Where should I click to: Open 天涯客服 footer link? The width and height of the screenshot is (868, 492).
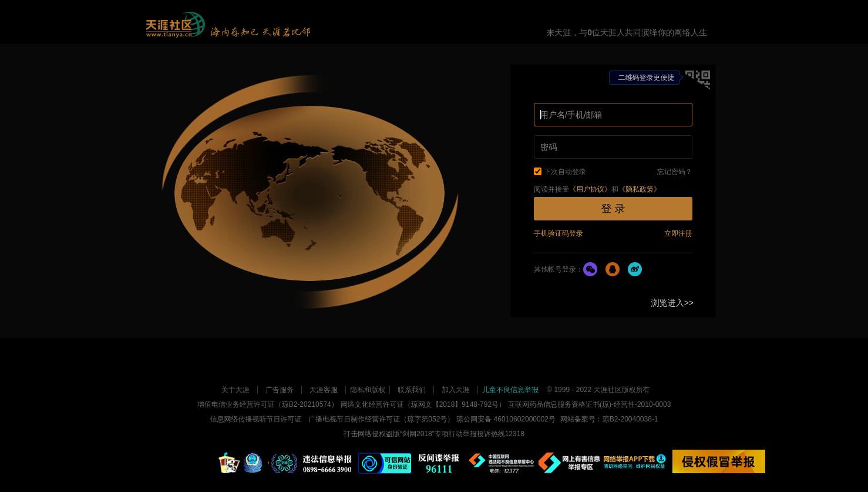(324, 390)
